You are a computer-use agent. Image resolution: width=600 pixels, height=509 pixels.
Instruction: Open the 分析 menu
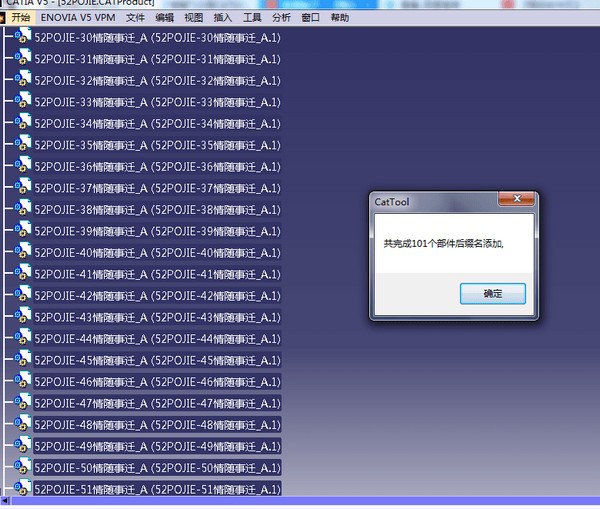[281, 18]
